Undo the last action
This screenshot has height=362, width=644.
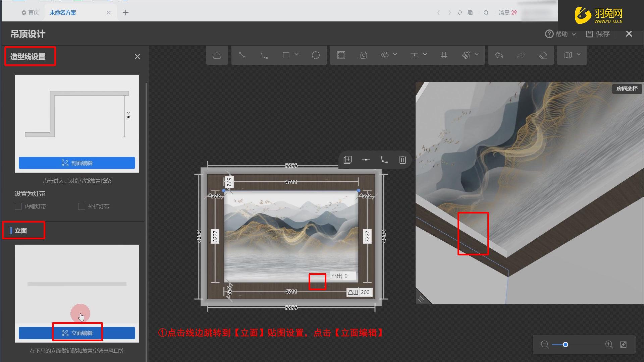[x=499, y=55]
